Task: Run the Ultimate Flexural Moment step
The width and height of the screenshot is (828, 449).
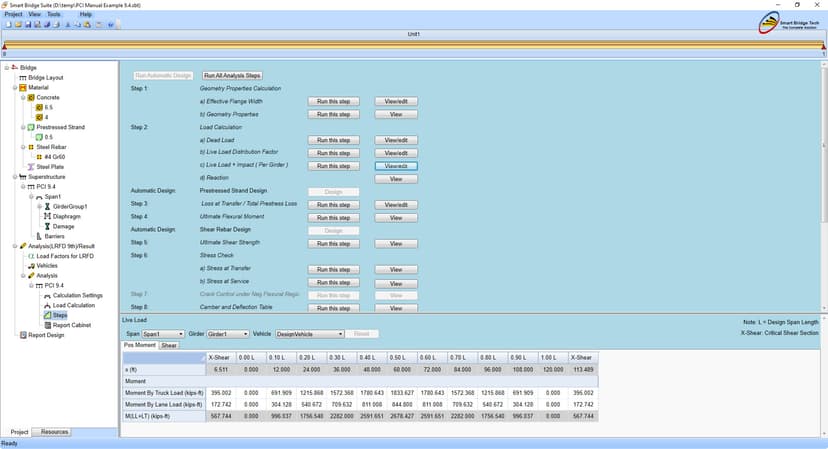Action: 333,218
